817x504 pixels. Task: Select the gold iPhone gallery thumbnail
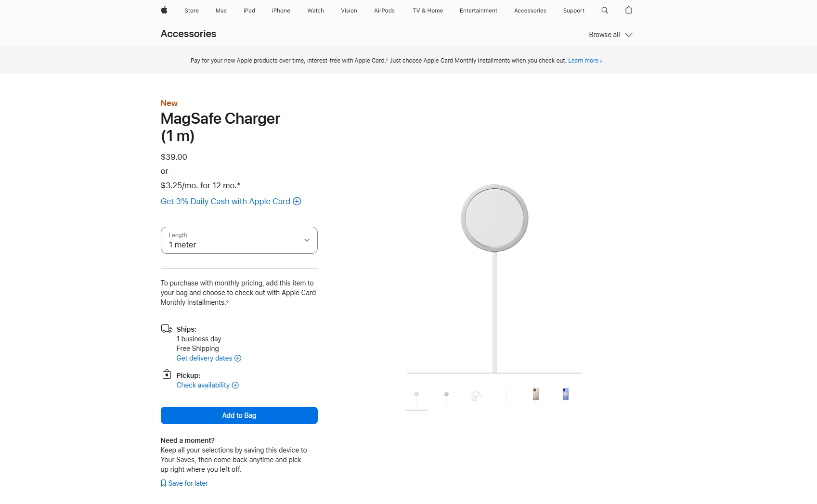click(x=536, y=394)
